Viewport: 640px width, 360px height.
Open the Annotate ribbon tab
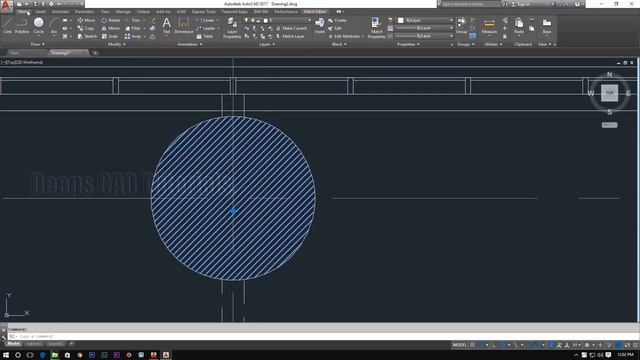[x=60, y=12]
